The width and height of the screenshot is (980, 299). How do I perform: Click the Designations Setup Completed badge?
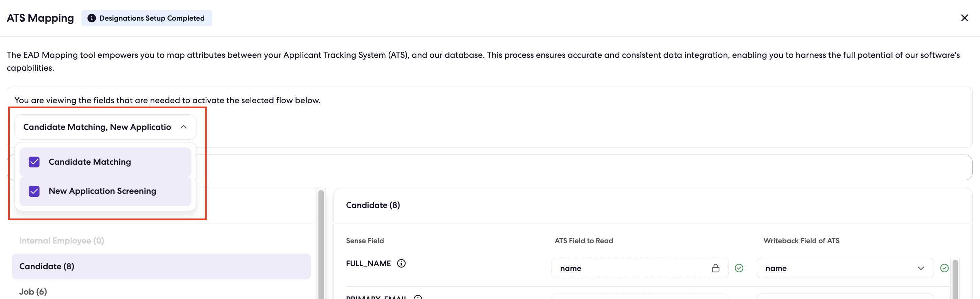[x=147, y=18]
